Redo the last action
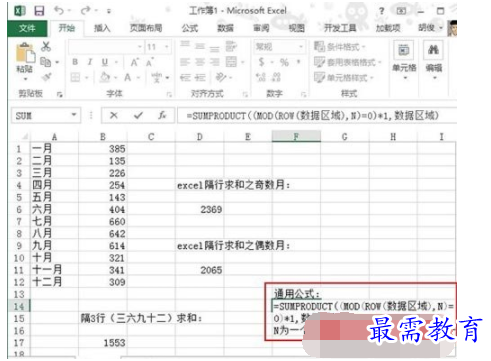Image resolution: width=491 pixels, height=361 pixels. tap(85, 11)
